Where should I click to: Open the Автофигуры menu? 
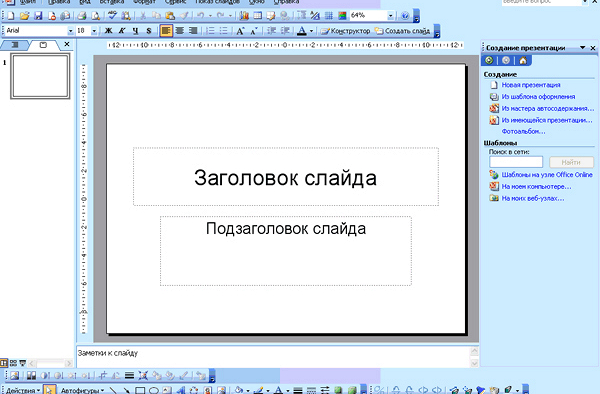pyautogui.click(x=82, y=391)
